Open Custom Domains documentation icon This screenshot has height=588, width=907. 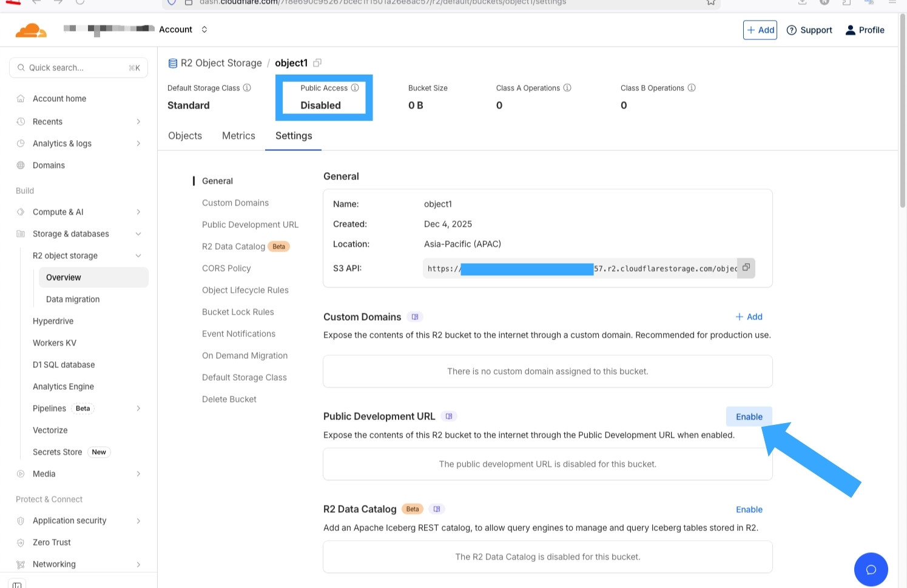(415, 317)
